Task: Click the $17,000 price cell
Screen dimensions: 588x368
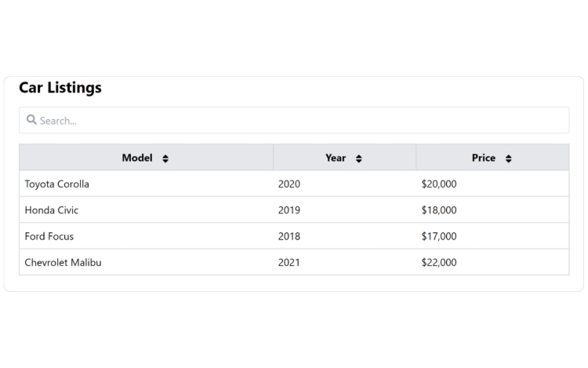Action: [493, 236]
